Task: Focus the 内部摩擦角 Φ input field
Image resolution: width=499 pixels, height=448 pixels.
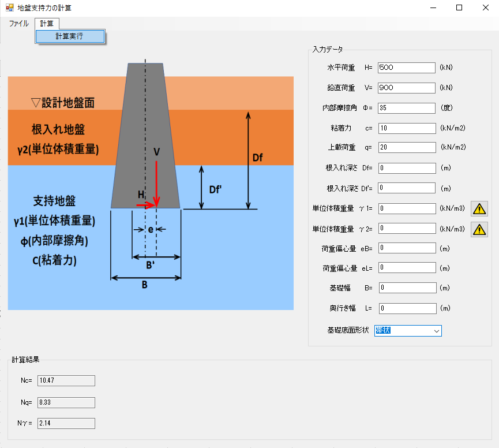Action: point(406,108)
